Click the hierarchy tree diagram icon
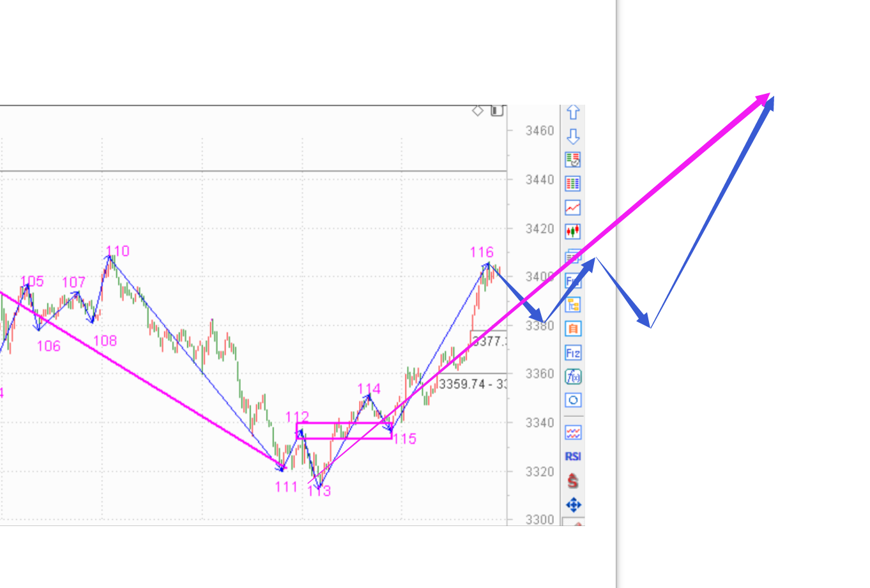Image resolution: width=870 pixels, height=588 pixels. [573, 305]
